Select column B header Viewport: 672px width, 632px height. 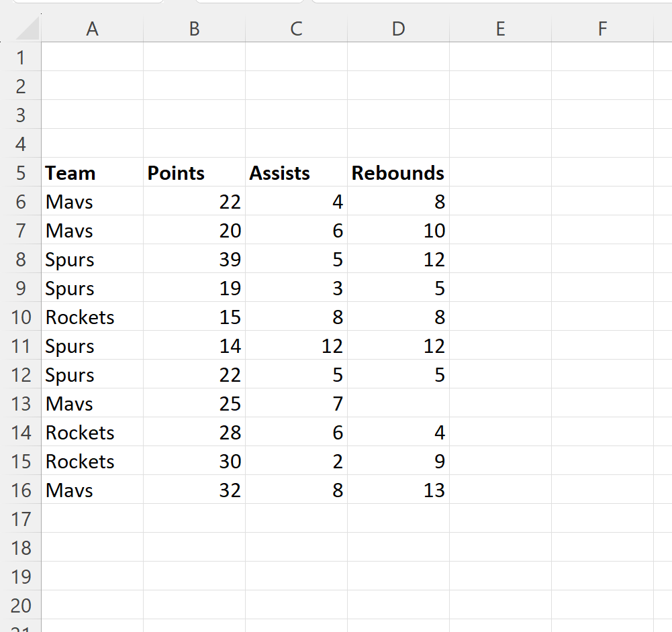[x=195, y=28]
